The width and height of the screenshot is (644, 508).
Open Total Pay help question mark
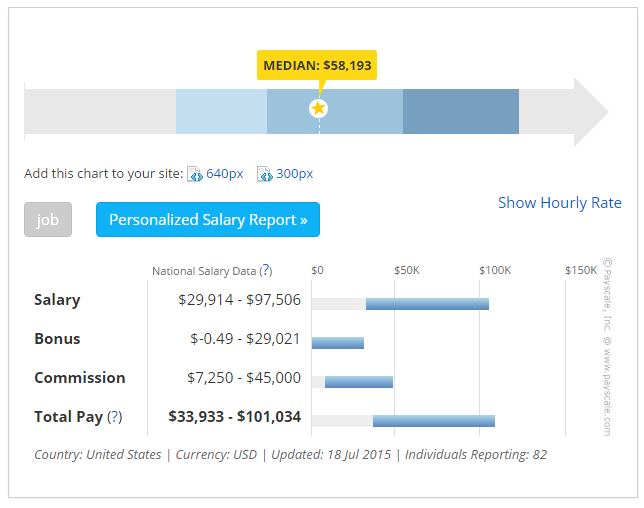(x=115, y=417)
